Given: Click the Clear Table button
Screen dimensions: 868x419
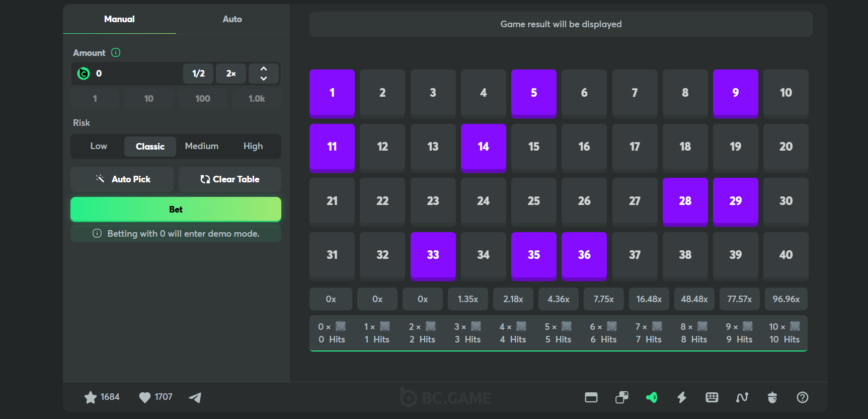Looking at the screenshot, I should [x=230, y=179].
